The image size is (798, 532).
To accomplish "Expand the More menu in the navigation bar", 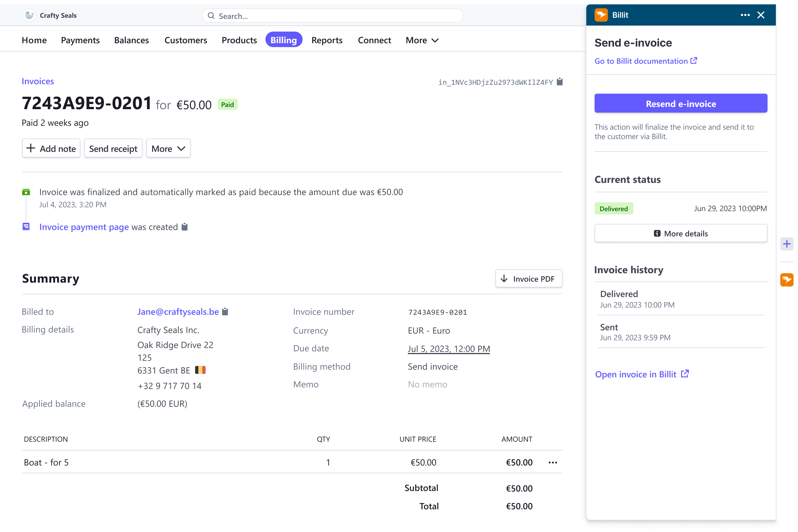I will (422, 40).
